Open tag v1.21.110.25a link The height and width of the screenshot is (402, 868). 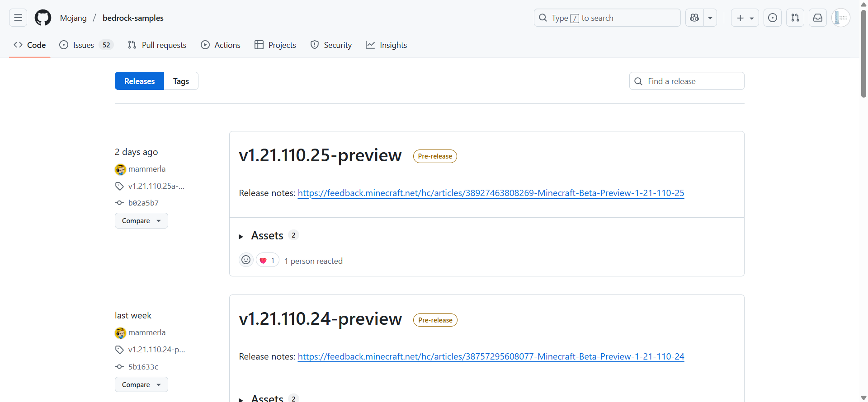(156, 186)
